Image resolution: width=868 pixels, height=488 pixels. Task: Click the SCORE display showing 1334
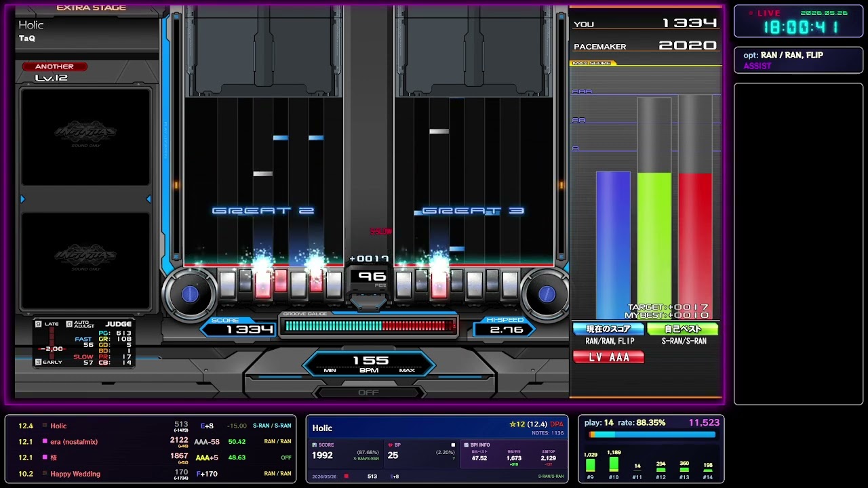(250, 329)
